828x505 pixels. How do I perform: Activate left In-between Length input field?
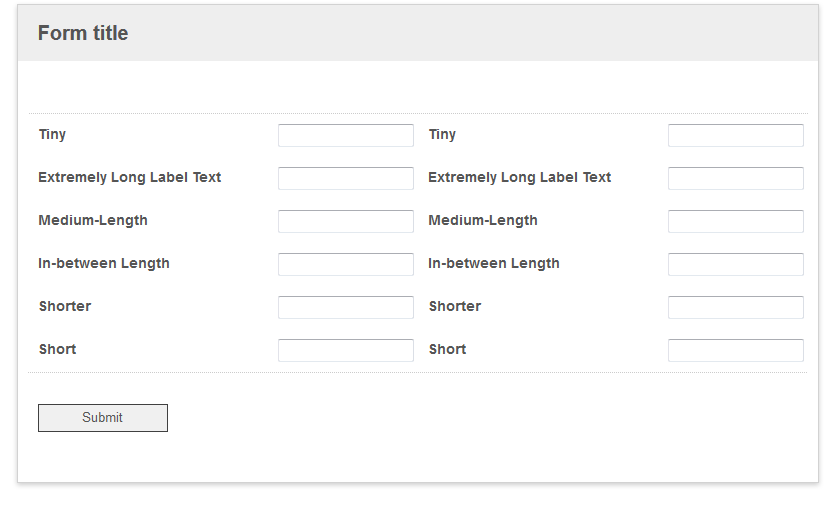(346, 264)
